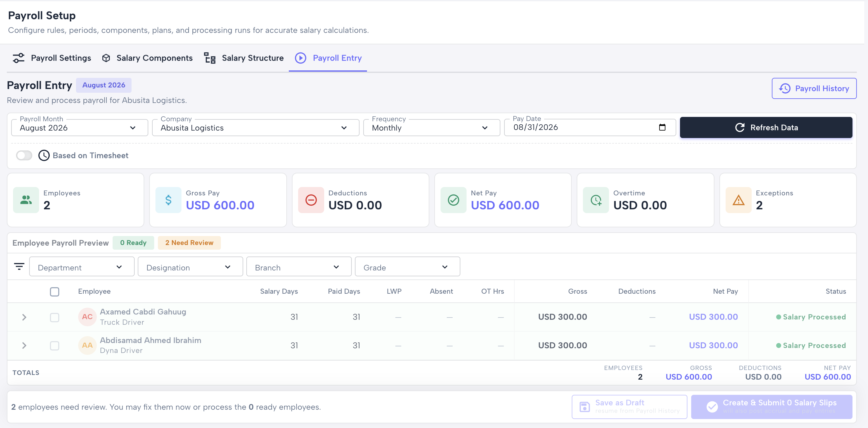Click the refresh arrow icon
Screen dimensions: 868x428
(740, 128)
